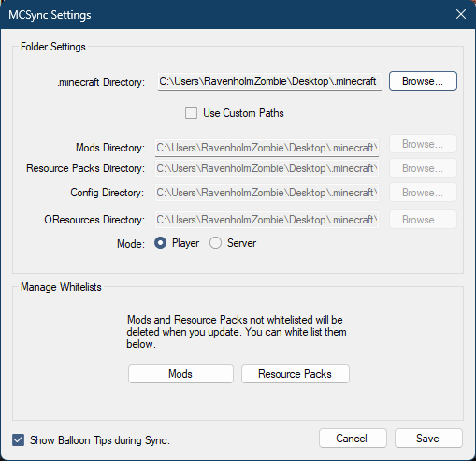Browse for the .minecraft directory
Image resolution: width=476 pixels, height=461 pixels.
423,81
